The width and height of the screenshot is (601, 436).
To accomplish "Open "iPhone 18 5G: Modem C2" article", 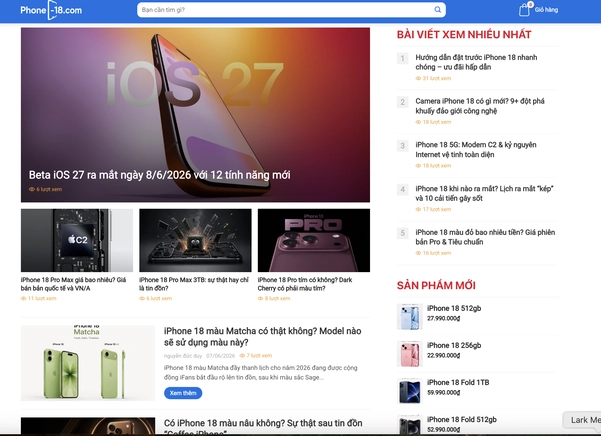I will 476,149.
